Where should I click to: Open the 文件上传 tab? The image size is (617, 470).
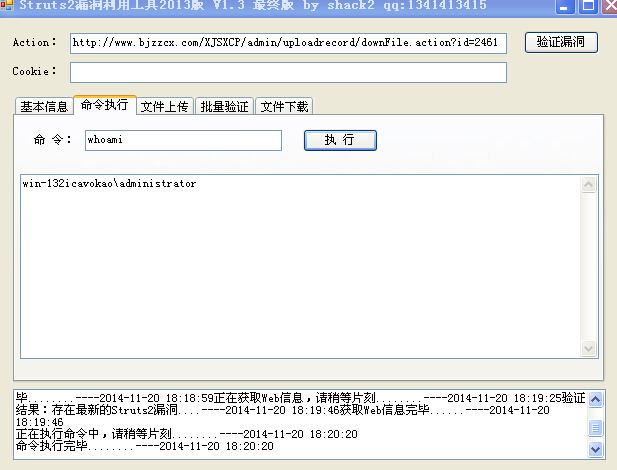(x=164, y=106)
